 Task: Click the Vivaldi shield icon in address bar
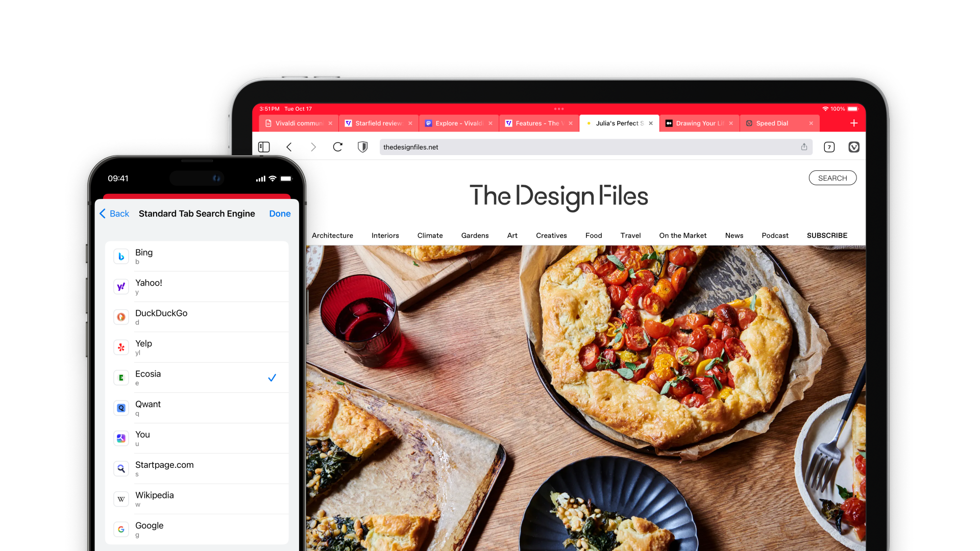click(363, 146)
